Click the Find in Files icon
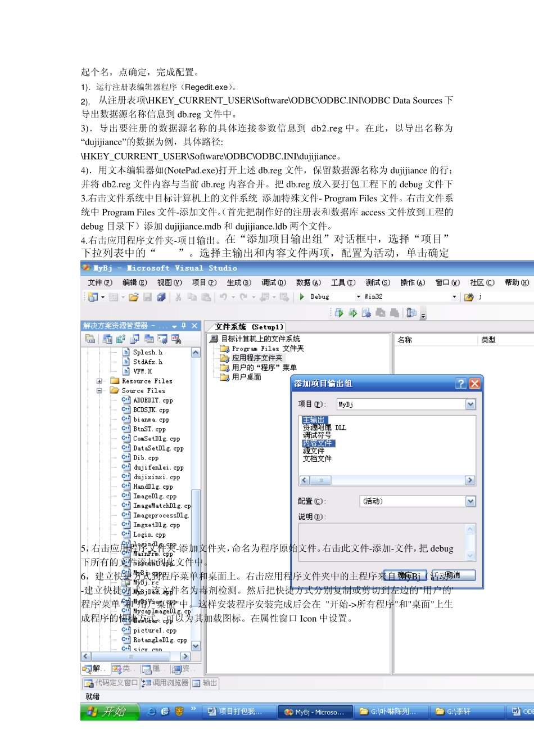The height and width of the screenshot is (756, 534). click(x=469, y=297)
